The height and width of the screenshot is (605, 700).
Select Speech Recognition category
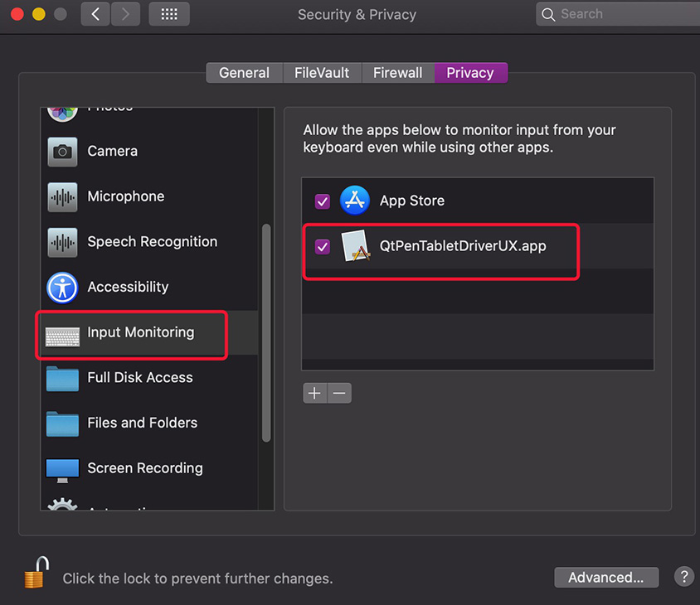point(149,242)
